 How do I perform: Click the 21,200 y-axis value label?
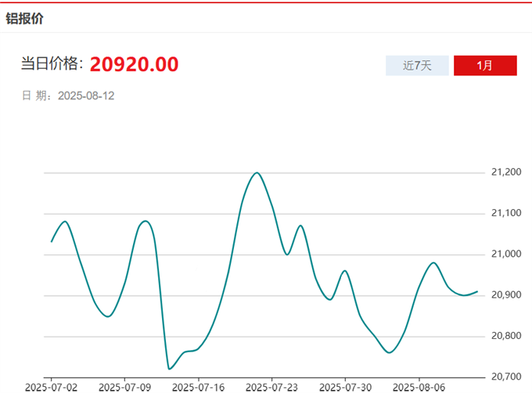pyautogui.click(x=505, y=172)
